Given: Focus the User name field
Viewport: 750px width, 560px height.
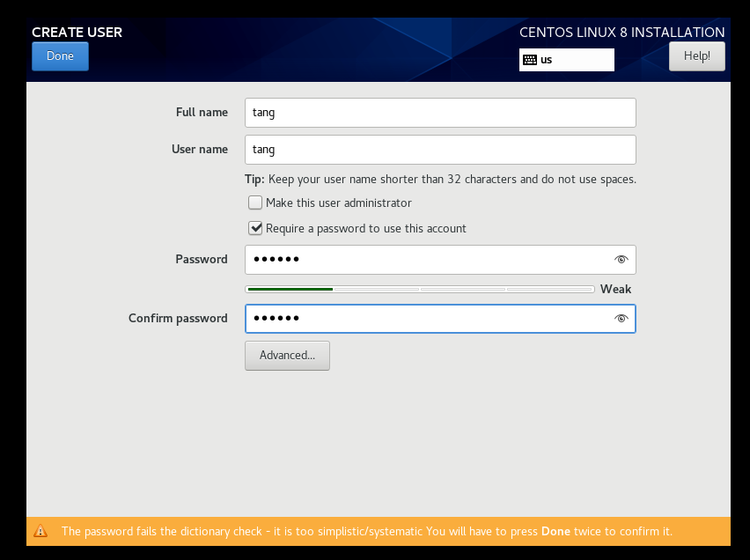Looking at the screenshot, I should [440, 150].
